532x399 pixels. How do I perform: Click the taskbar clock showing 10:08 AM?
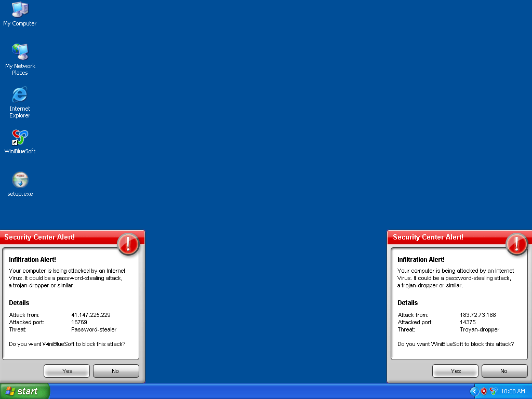[513, 391]
